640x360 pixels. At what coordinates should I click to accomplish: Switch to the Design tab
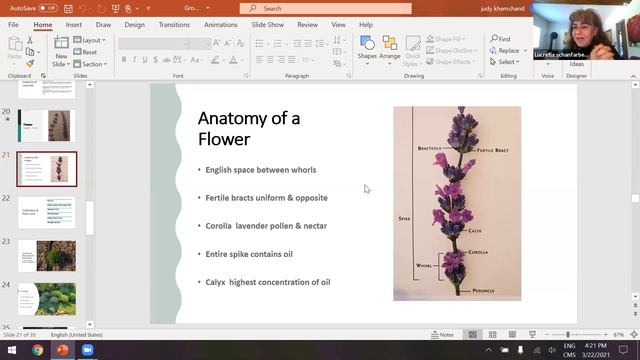pyautogui.click(x=134, y=24)
